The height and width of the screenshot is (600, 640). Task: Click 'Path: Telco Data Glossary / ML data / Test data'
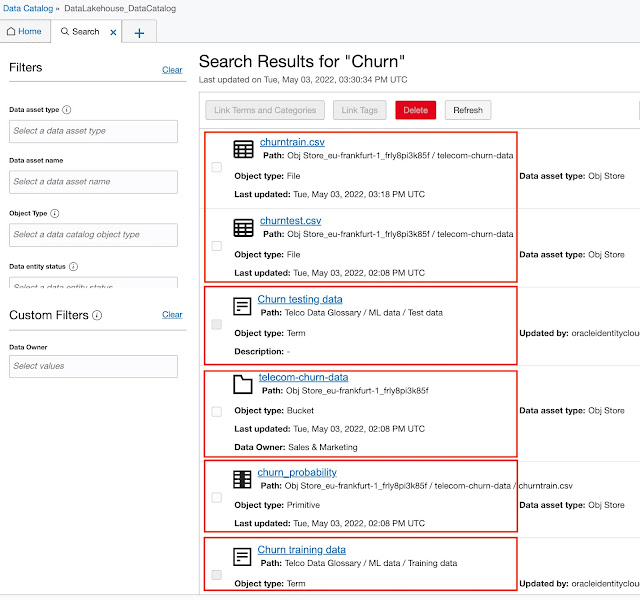[352, 313]
